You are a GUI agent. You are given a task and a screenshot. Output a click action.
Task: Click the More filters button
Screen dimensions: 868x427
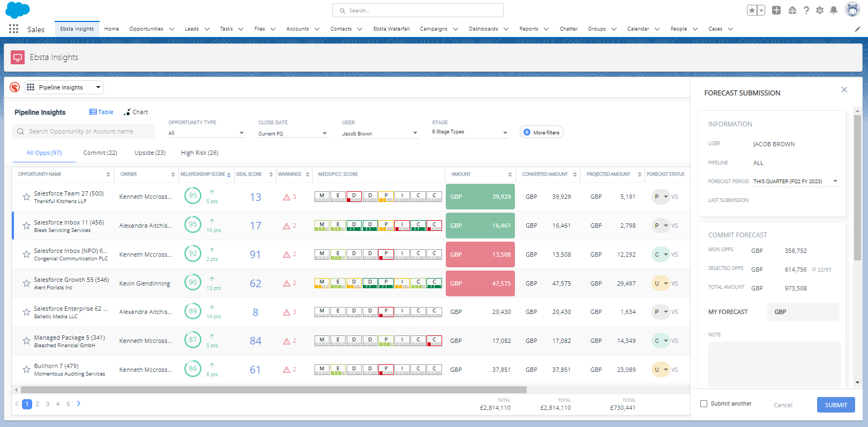(541, 132)
